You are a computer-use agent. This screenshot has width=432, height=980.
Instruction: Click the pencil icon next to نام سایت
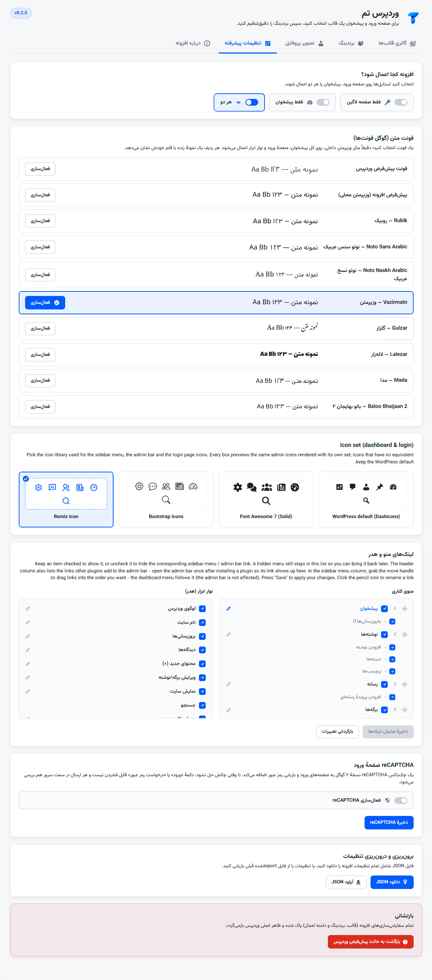coord(28,622)
